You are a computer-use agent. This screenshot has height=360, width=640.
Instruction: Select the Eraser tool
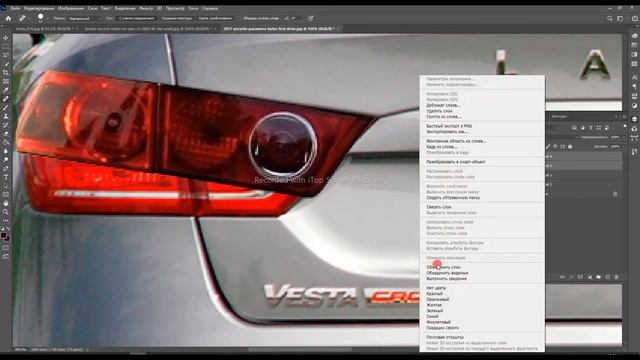click(6, 134)
